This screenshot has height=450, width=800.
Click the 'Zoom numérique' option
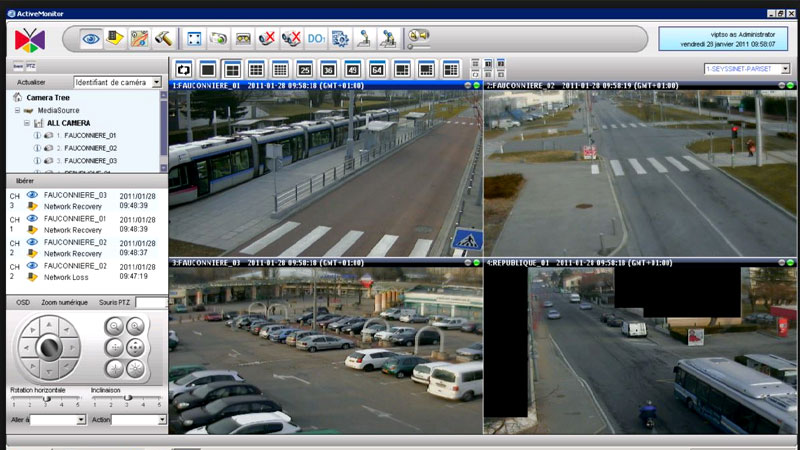click(64, 301)
